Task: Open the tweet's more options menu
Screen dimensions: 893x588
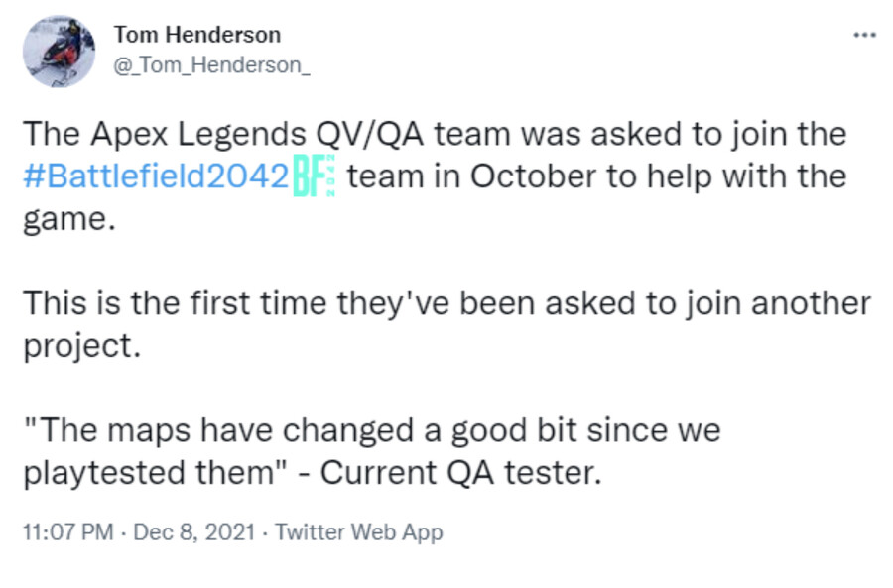Action: (864, 34)
